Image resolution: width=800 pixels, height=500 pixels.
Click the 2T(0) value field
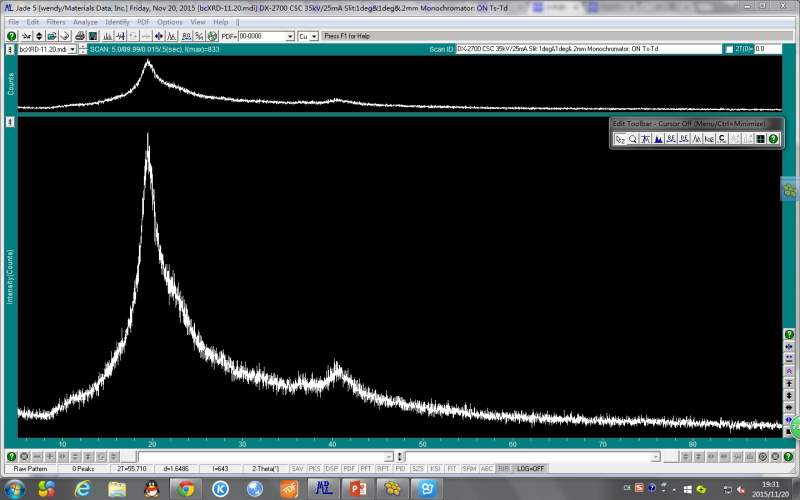click(768, 49)
